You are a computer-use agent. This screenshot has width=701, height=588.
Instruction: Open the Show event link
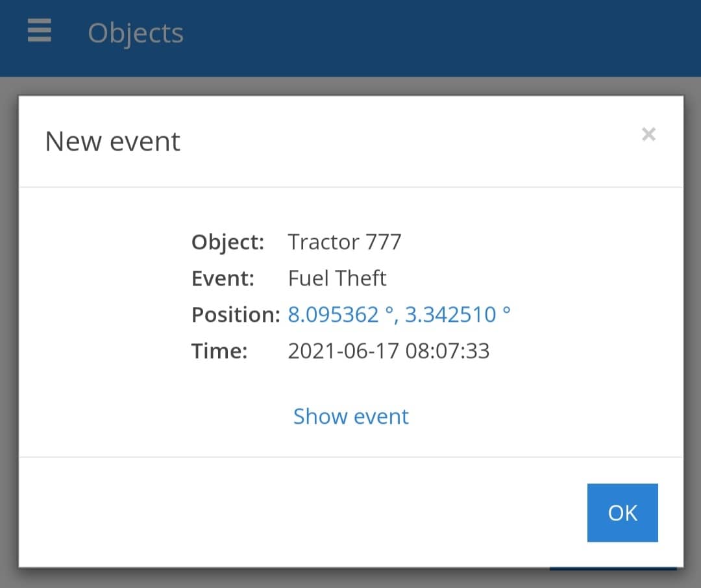350,416
